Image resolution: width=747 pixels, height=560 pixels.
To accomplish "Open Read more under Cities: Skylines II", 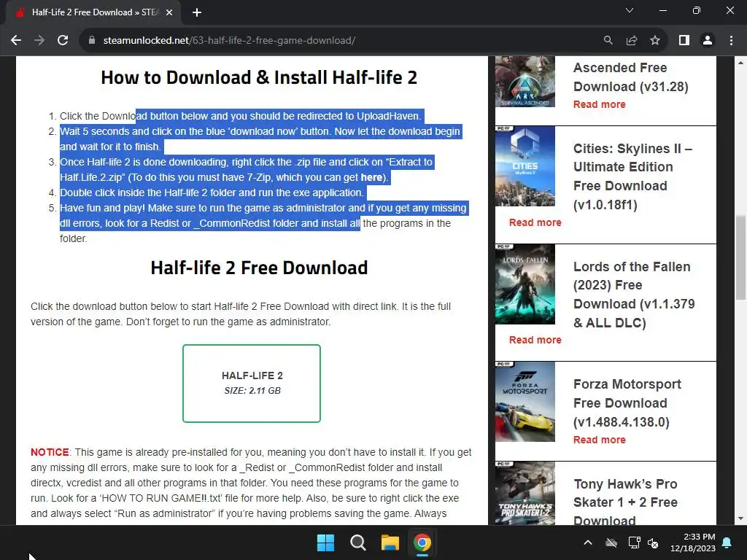I will pyautogui.click(x=535, y=223).
